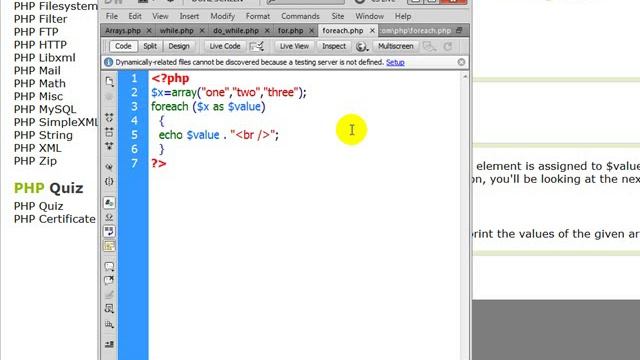Image resolution: width=640 pixels, height=360 pixels.
Task: Open the File menu
Action: coord(111,16)
